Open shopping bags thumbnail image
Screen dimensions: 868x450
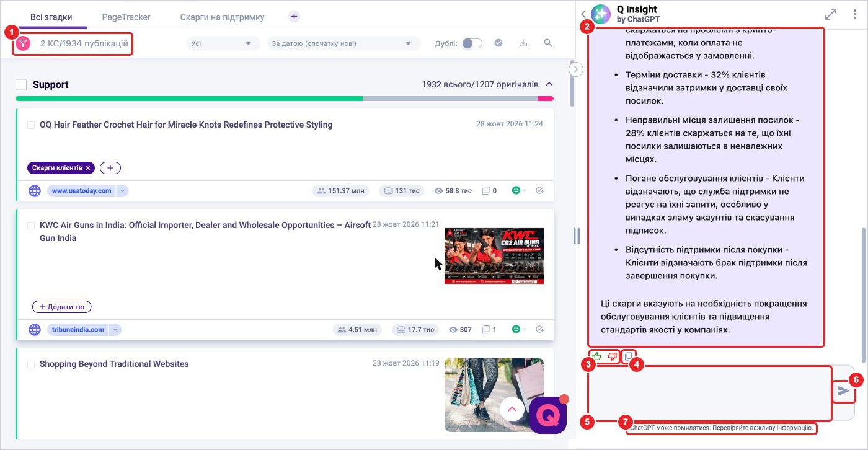494,394
